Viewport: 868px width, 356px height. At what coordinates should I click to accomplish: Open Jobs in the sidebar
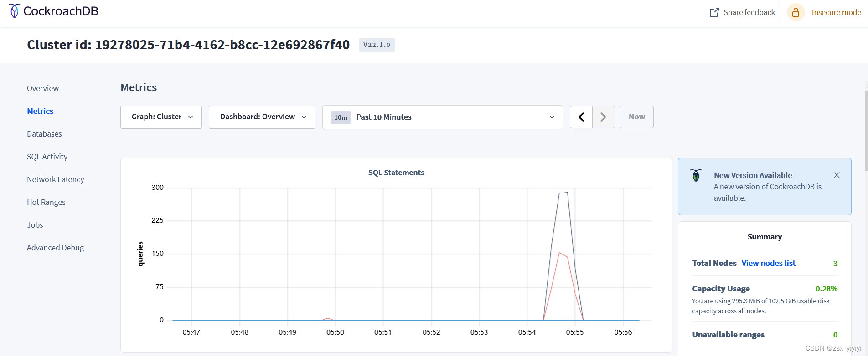(x=35, y=225)
